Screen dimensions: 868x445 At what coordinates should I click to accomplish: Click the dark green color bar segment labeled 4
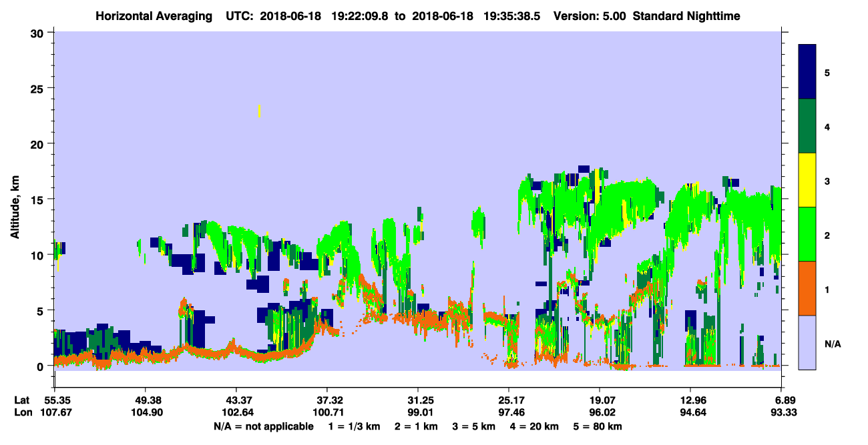[807, 126]
